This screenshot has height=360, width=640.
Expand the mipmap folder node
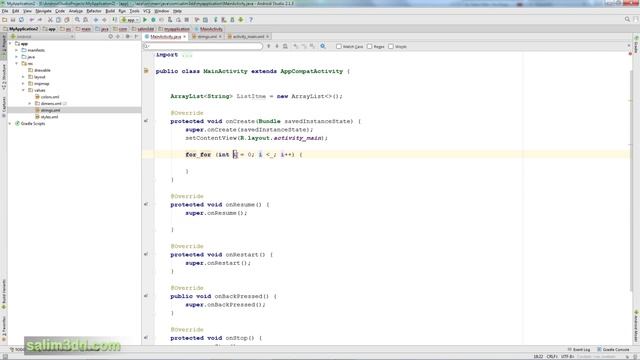(x=23, y=83)
